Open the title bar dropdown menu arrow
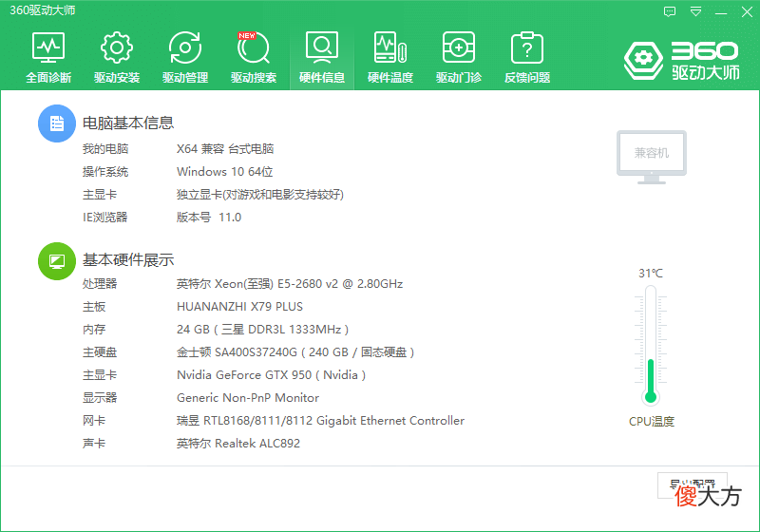 (695, 11)
